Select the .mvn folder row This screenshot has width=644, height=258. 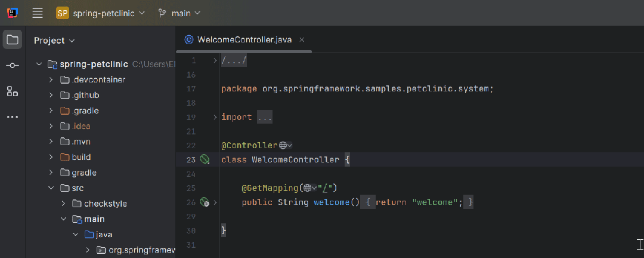101,142
